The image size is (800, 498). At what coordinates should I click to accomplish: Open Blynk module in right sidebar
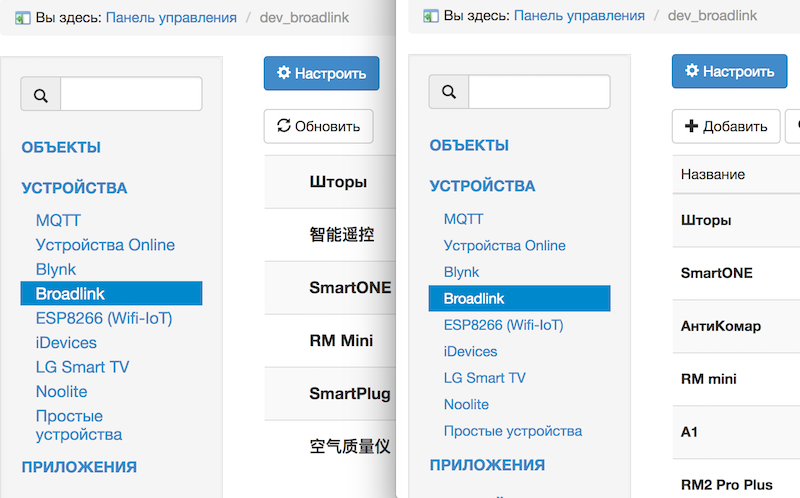coord(462,272)
